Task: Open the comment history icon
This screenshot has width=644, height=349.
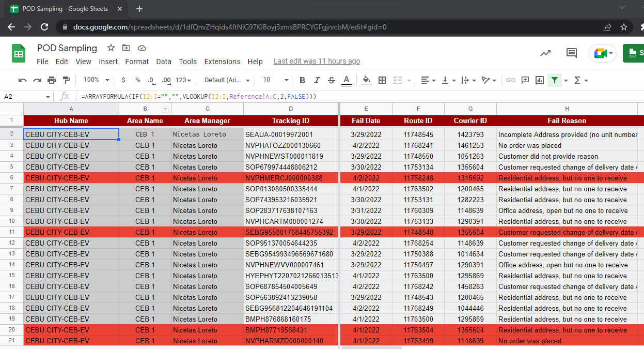Action: (572, 53)
